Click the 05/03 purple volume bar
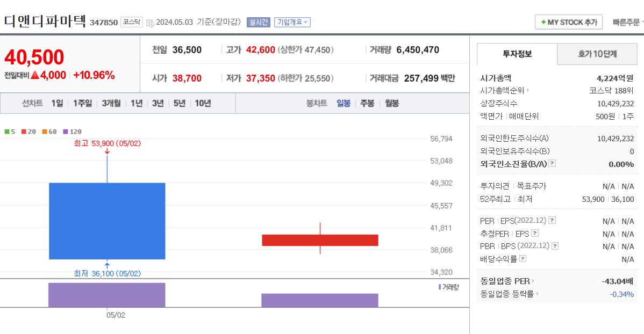644x334 pixels. pyautogui.click(x=319, y=300)
